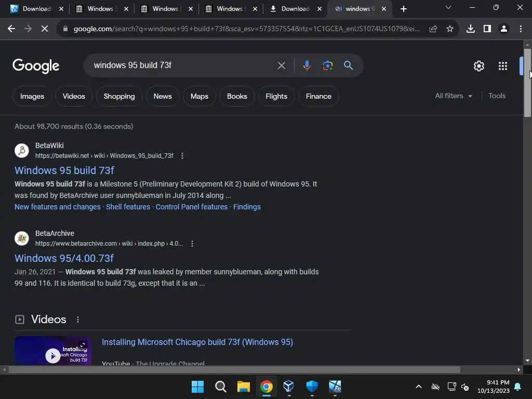Open more options for BetaArchive result
Screen dimensions: 532x399
[x=192, y=244]
